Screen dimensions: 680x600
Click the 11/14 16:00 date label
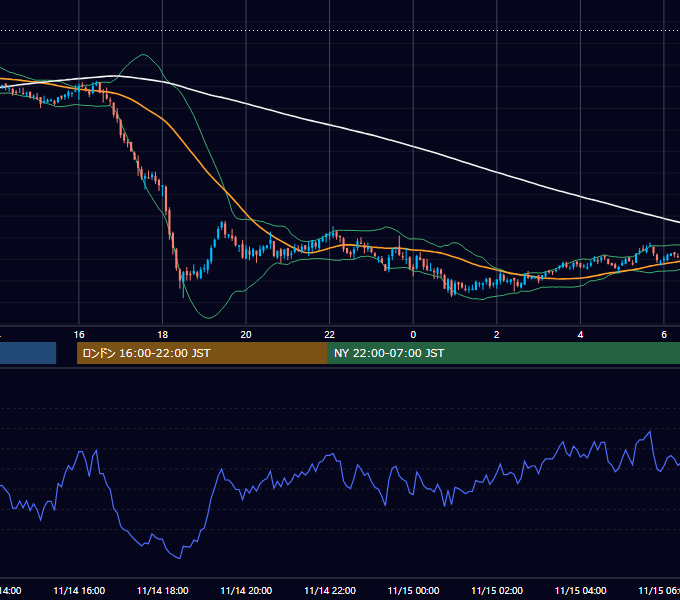(x=79, y=590)
